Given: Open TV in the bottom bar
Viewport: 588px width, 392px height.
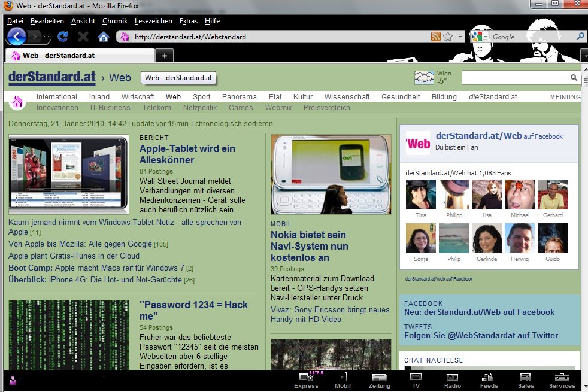Looking at the screenshot, I should pos(416,381).
